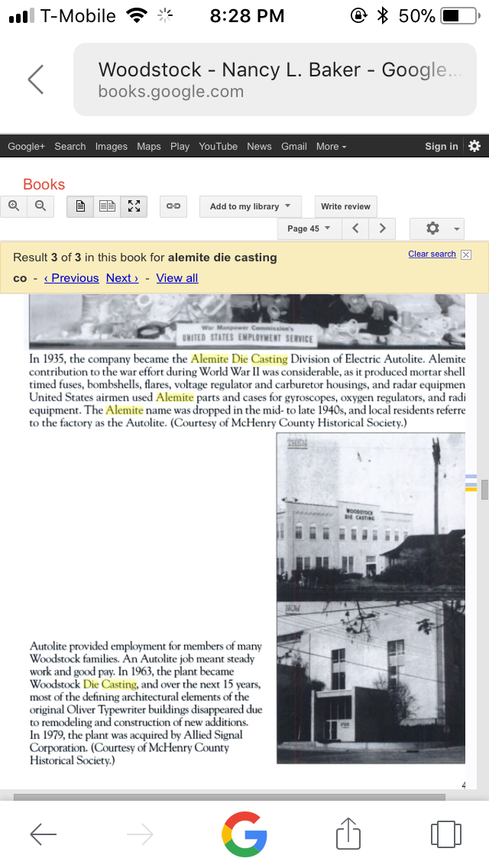This screenshot has height=868, width=489.
Task: Switch to single page view mode
Action: [x=80, y=206]
